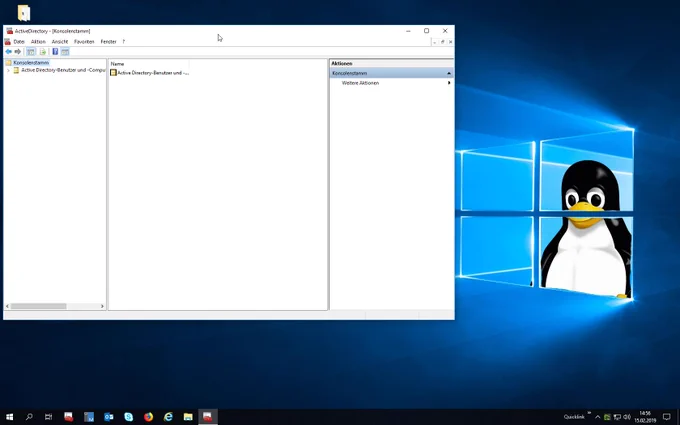Click the Forward arrow in toolbar

click(18, 52)
